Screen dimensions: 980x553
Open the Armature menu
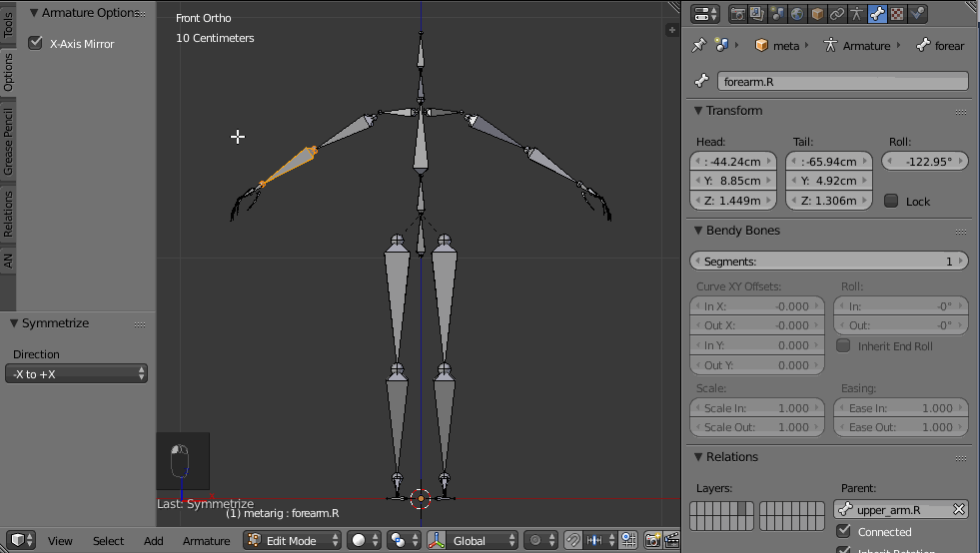206,541
